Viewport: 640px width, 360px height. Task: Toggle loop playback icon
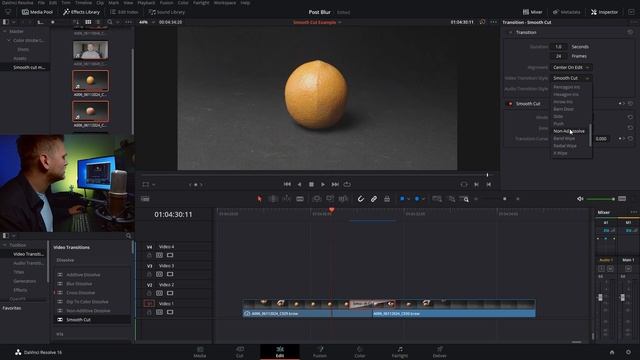point(347,184)
